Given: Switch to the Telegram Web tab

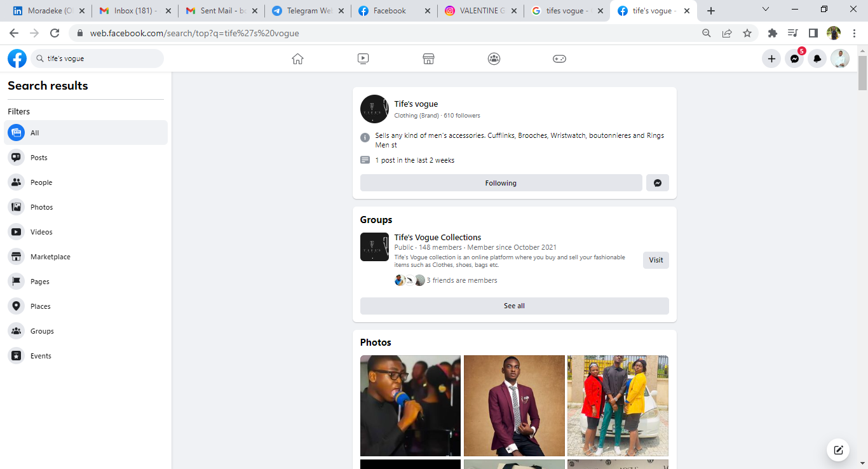Looking at the screenshot, I should pyautogui.click(x=308, y=11).
